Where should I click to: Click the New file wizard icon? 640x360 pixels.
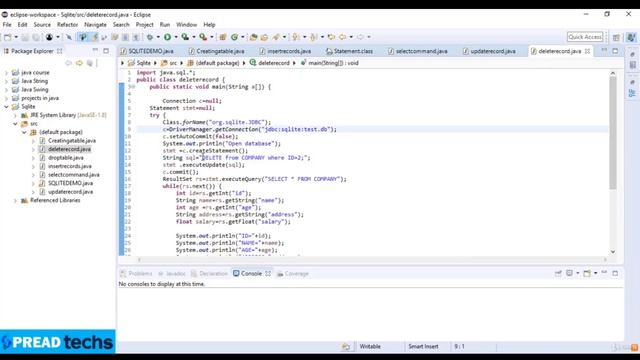(8, 37)
